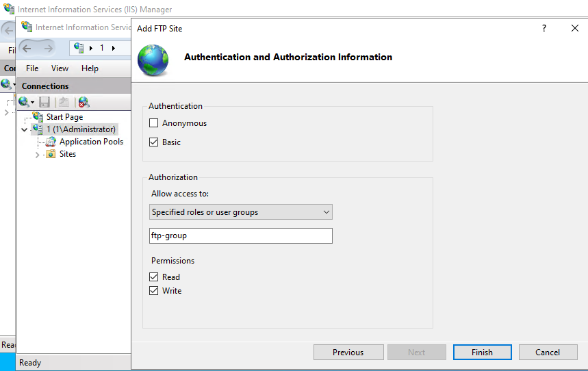588x371 pixels.
Task: Click the ftp-group text field
Action: coord(241,235)
